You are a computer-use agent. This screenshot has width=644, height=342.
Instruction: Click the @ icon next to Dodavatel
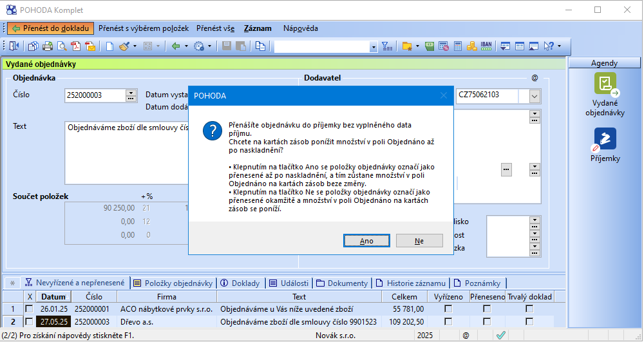tap(535, 77)
